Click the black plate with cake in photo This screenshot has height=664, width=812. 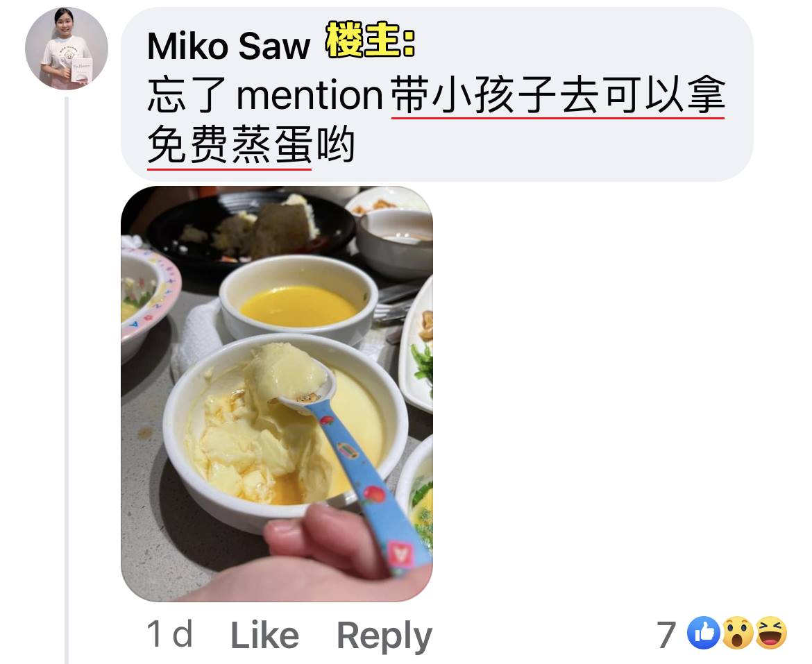click(252, 228)
